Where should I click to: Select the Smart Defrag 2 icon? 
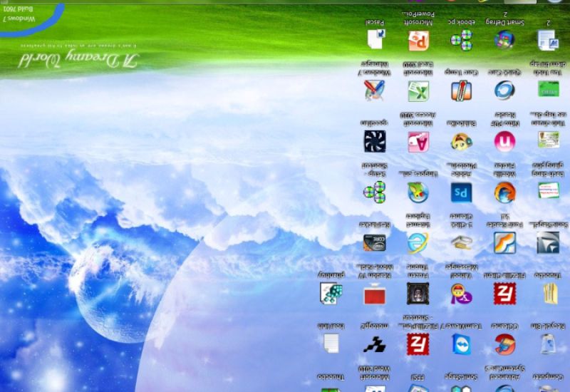pyautogui.click(x=504, y=40)
